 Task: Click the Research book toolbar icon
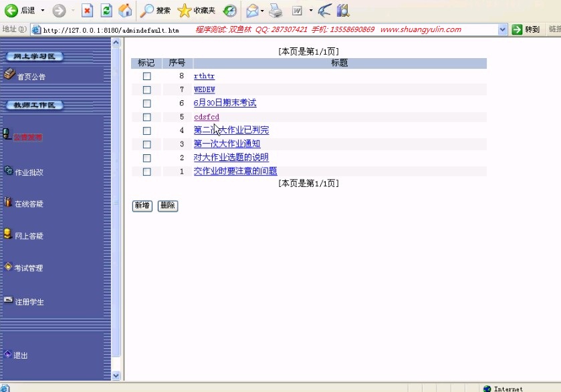[343, 11]
